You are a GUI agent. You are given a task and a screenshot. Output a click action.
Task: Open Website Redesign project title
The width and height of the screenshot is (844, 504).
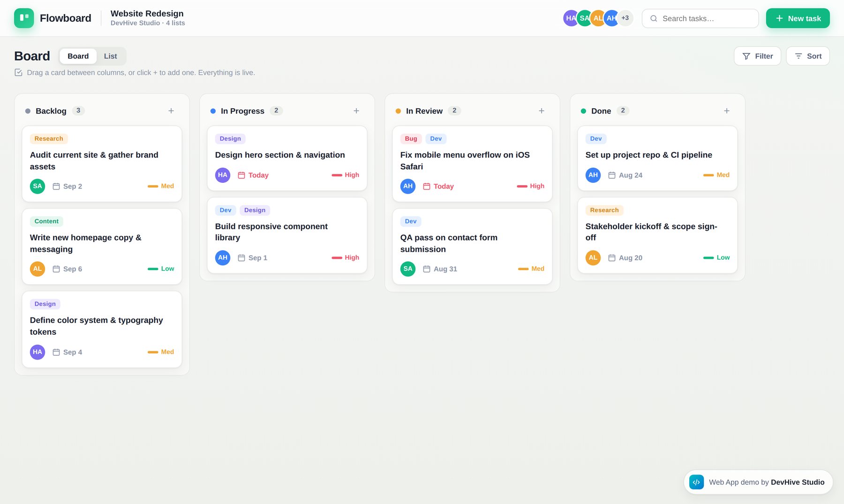147,13
